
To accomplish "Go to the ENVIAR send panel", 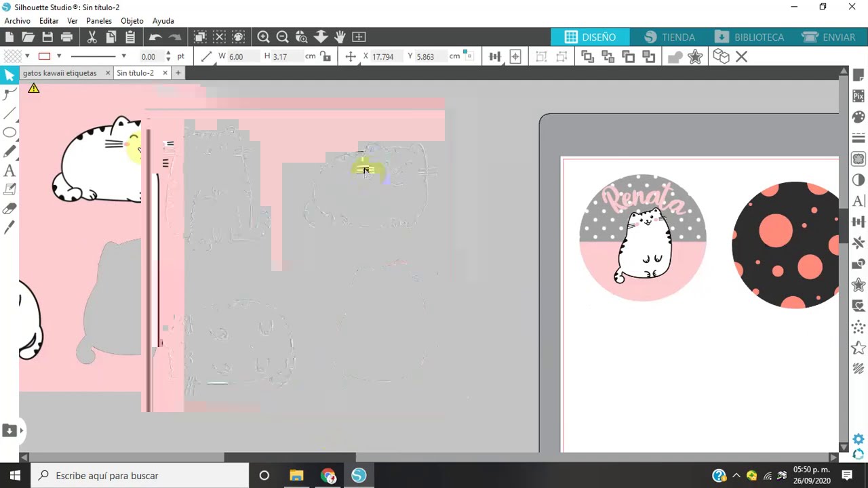I will pos(829,37).
